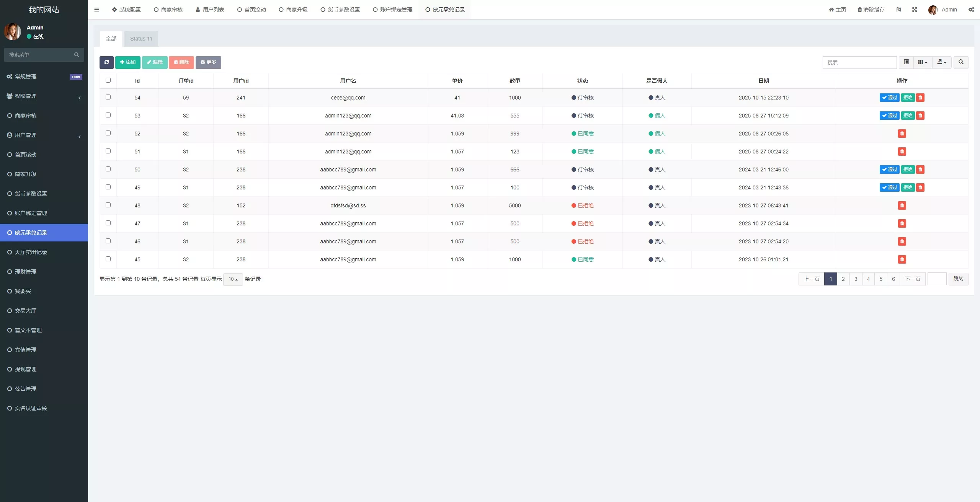The image size is (980, 502).
Task: Click the red delete icon for record 52
Action: [902, 134]
